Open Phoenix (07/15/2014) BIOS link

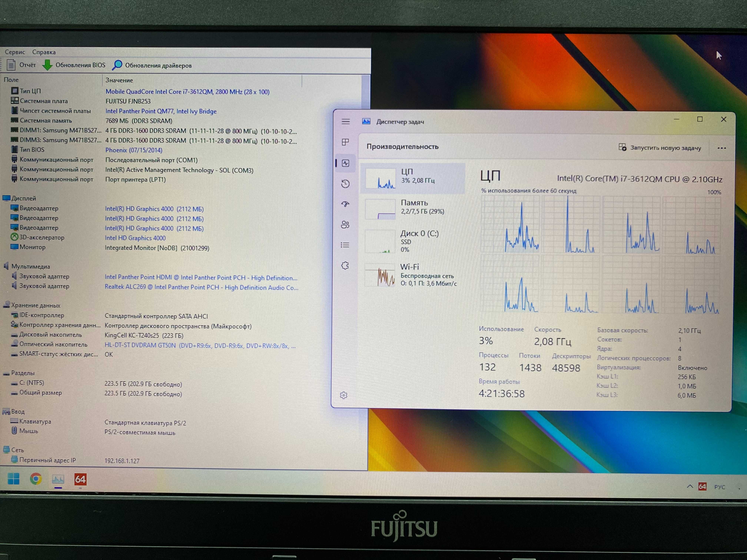click(x=134, y=150)
